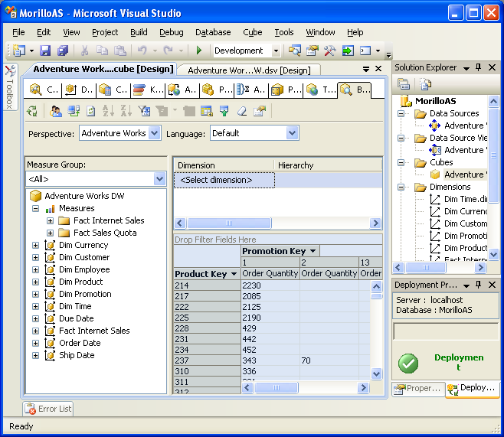
Task: Open the Language dropdown
Action: [x=292, y=133]
